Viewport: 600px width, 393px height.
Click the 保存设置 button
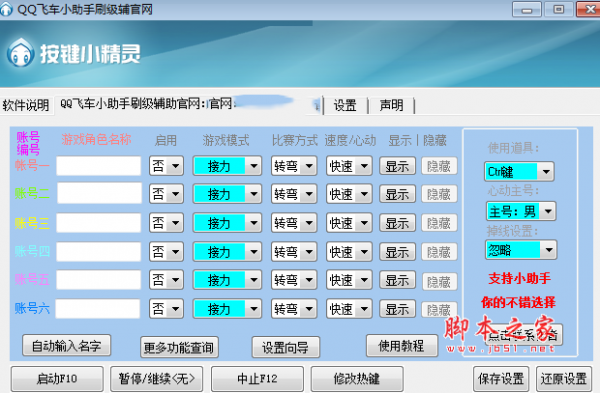coord(501,378)
